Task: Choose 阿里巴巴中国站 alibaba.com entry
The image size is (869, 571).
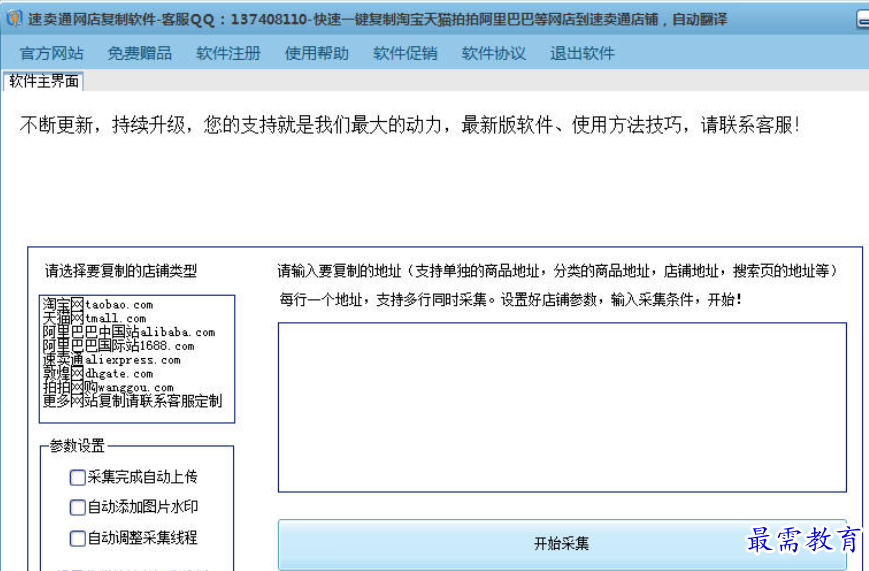Action: click(129, 332)
